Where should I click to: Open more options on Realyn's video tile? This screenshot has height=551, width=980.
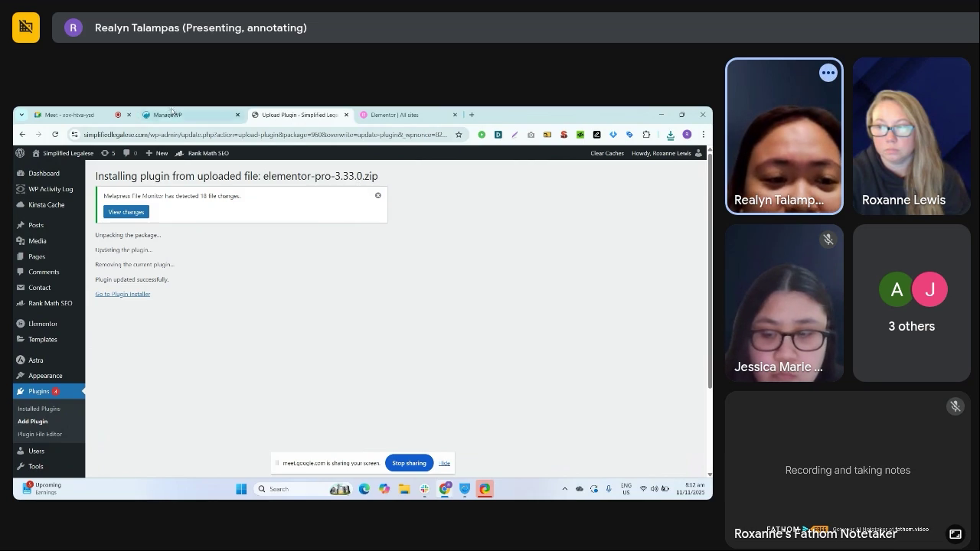pyautogui.click(x=828, y=73)
